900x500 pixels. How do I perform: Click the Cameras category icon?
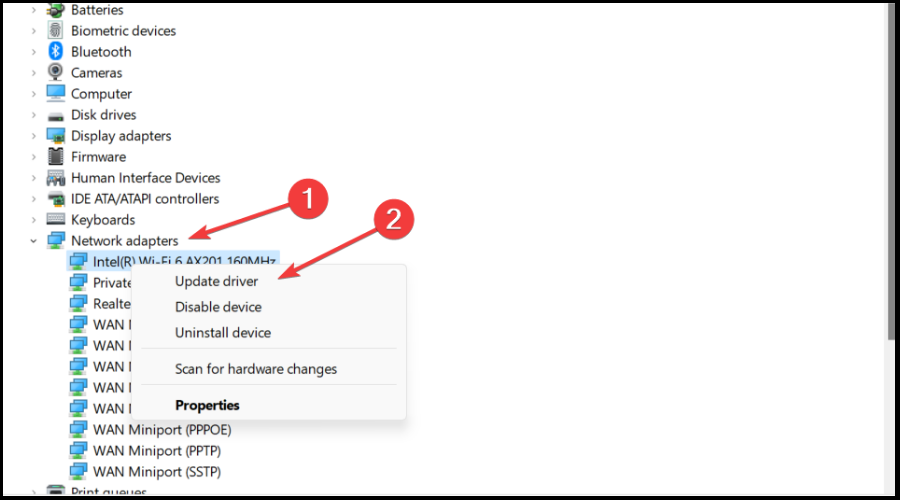56,73
